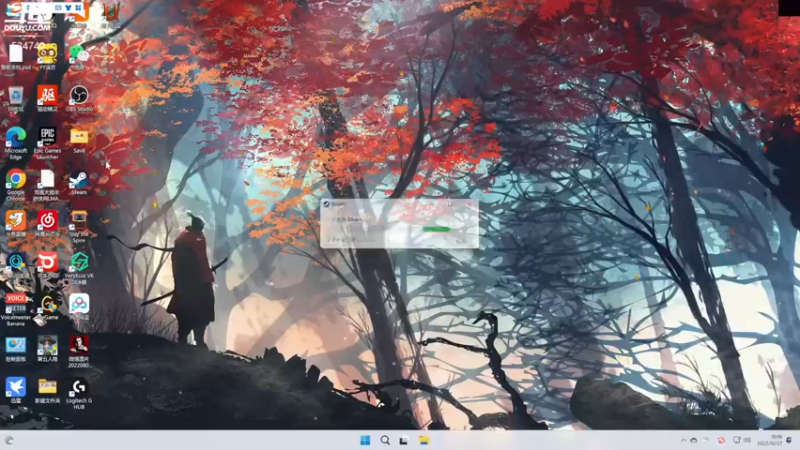Launch Xunlei blue bird icon
Image resolution: width=800 pixels, height=450 pixels.
(16, 390)
